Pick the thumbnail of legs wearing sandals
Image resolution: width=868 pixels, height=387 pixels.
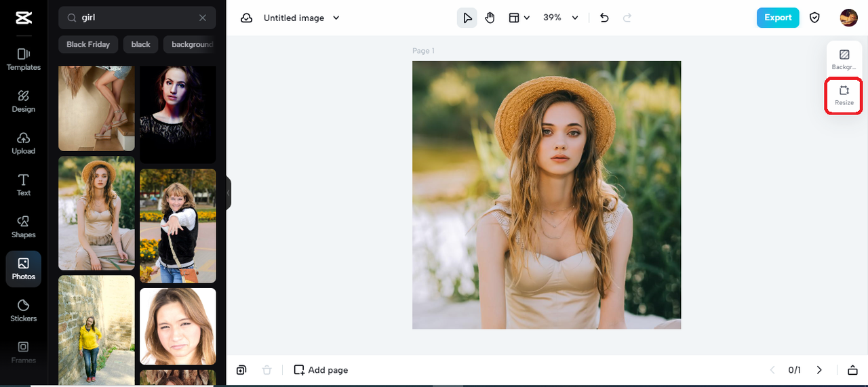point(96,108)
